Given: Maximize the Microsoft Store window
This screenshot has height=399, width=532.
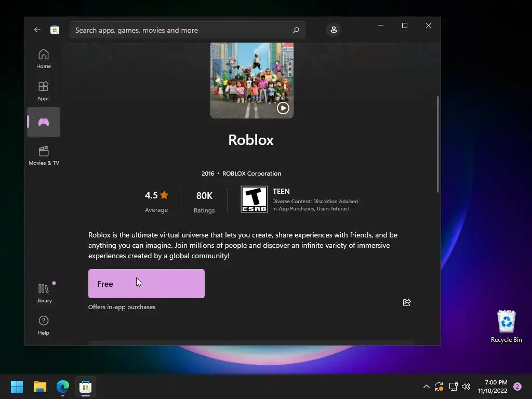Looking at the screenshot, I should (404, 25).
